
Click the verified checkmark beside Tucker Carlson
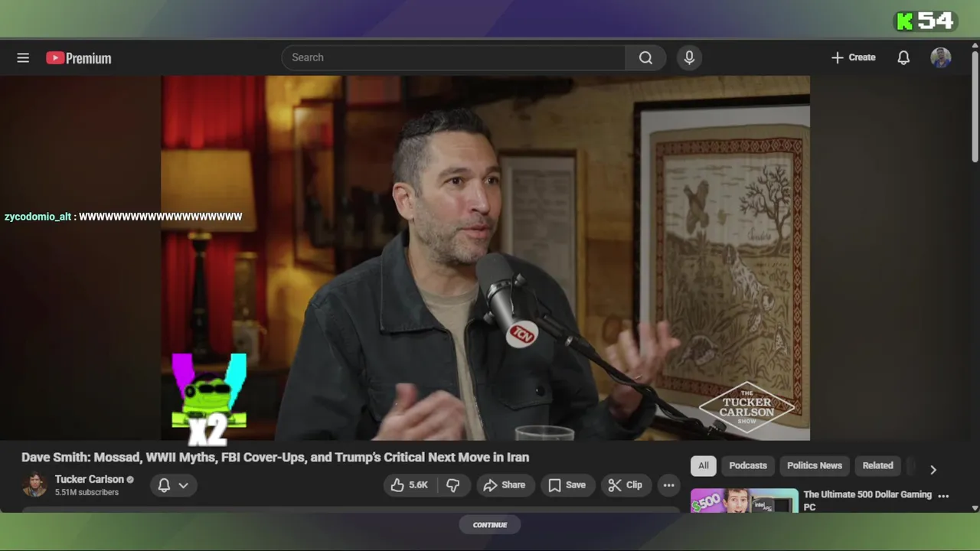(x=130, y=480)
